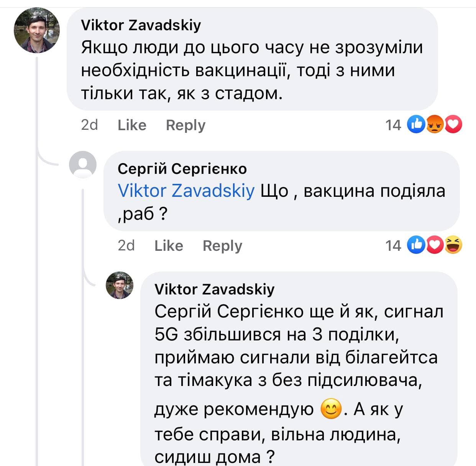The width and height of the screenshot is (476, 466).
Task: Click the blue thumbs-up reaction on first comment
Action: [x=416, y=124]
